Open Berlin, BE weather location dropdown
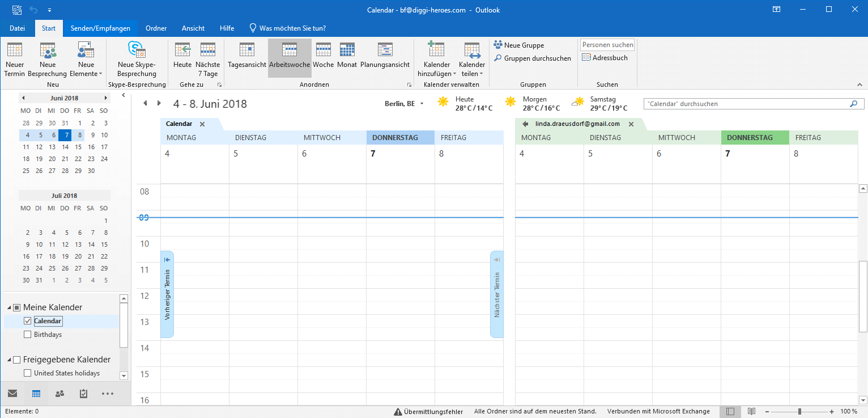Screen dimensions: 868x418 point(405,104)
